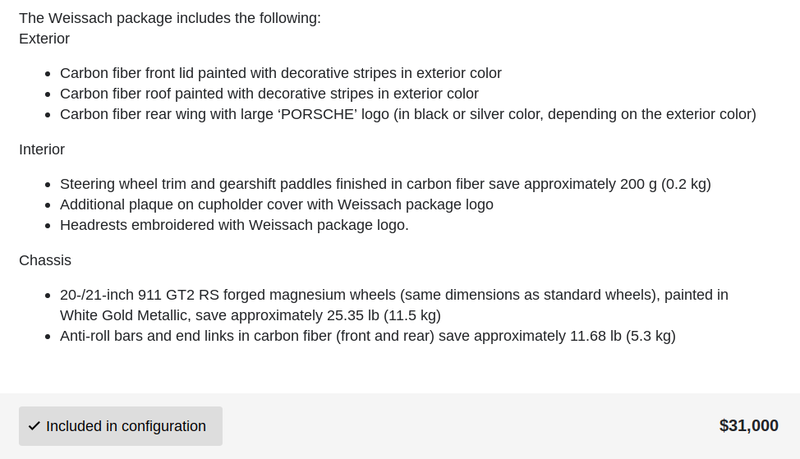Click the Chassis section heading
The width and height of the screenshot is (800, 459).
(45, 260)
